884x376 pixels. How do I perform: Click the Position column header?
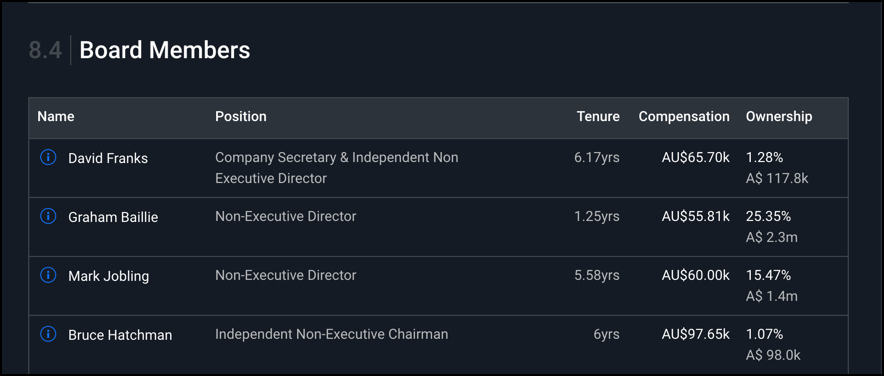[241, 117]
